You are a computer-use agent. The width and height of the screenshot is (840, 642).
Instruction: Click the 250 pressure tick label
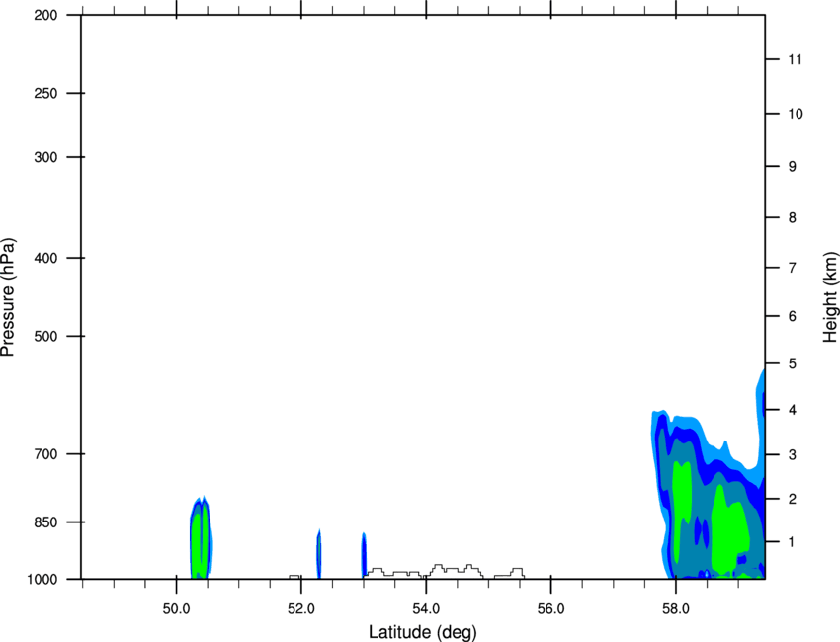[x=45, y=93]
